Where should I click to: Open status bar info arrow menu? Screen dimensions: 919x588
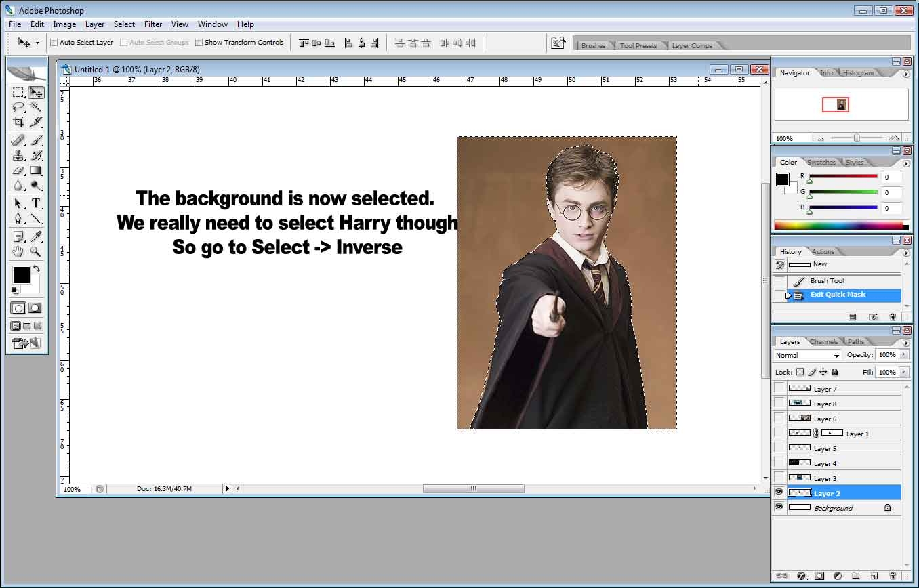point(228,488)
